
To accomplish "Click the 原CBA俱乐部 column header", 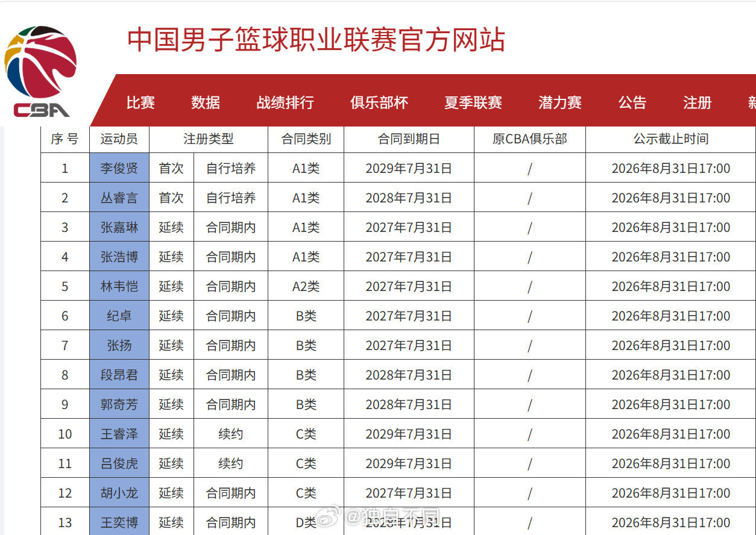I will click(530, 139).
